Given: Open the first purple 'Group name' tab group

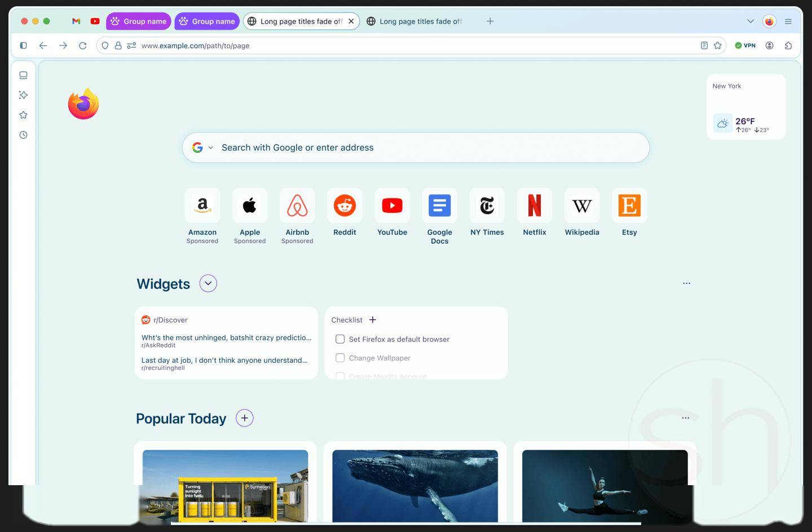Looking at the screenshot, I should (x=139, y=21).
